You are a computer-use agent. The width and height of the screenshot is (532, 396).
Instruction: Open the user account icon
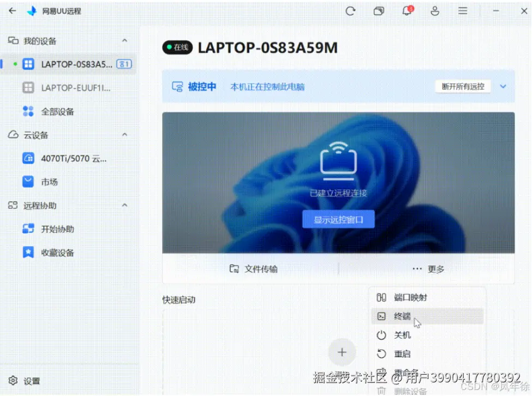pyautogui.click(x=435, y=11)
